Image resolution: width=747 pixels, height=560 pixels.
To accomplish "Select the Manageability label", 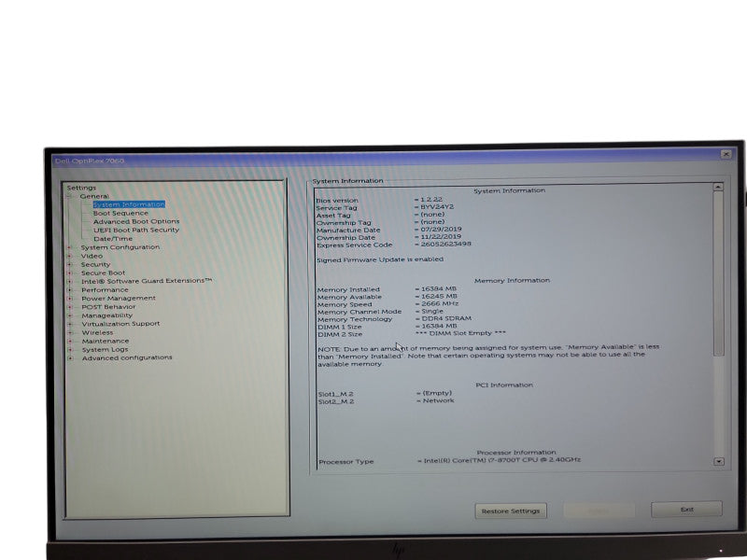I will (x=106, y=315).
